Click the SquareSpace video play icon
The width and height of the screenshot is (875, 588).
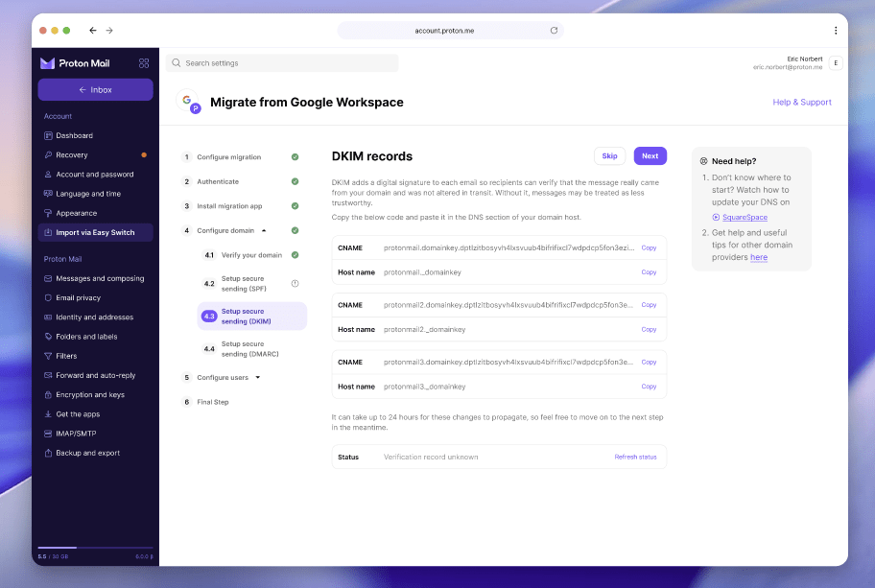(716, 217)
